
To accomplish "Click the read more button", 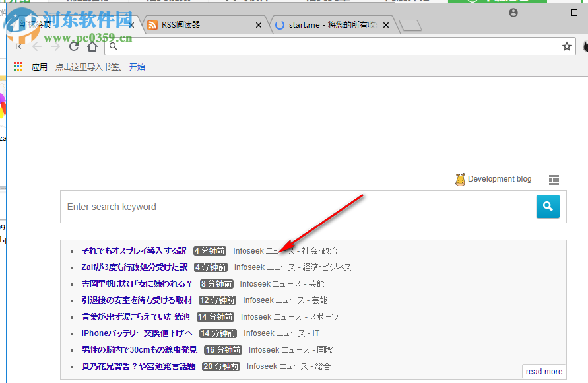I will [x=543, y=371].
